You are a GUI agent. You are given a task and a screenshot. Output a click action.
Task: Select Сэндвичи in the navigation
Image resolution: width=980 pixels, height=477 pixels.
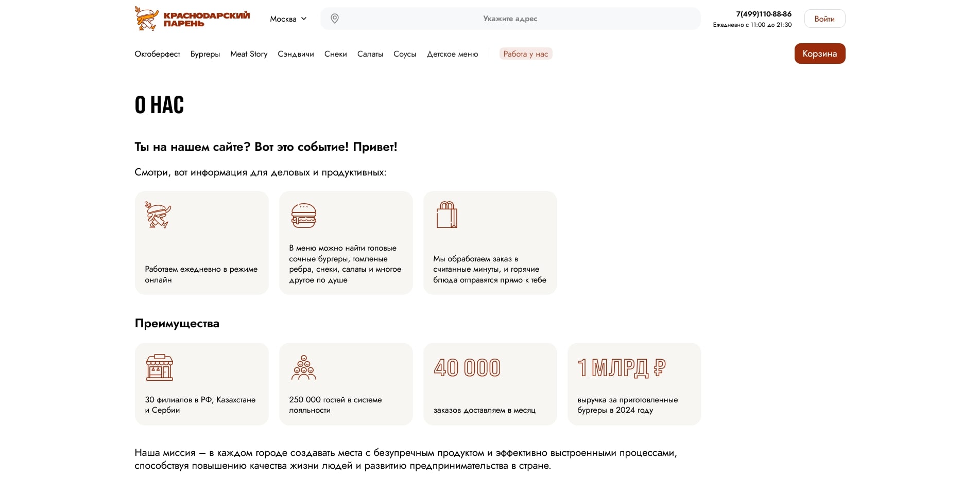[x=296, y=54]
